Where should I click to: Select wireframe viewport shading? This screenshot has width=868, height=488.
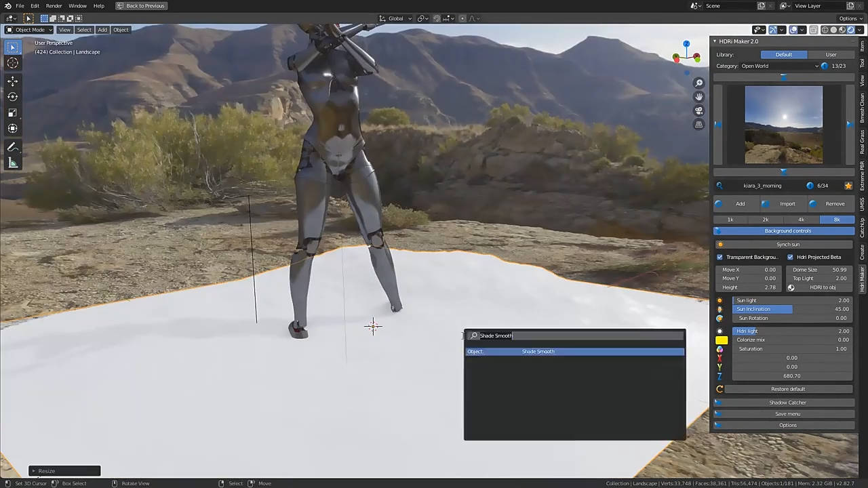825,30
